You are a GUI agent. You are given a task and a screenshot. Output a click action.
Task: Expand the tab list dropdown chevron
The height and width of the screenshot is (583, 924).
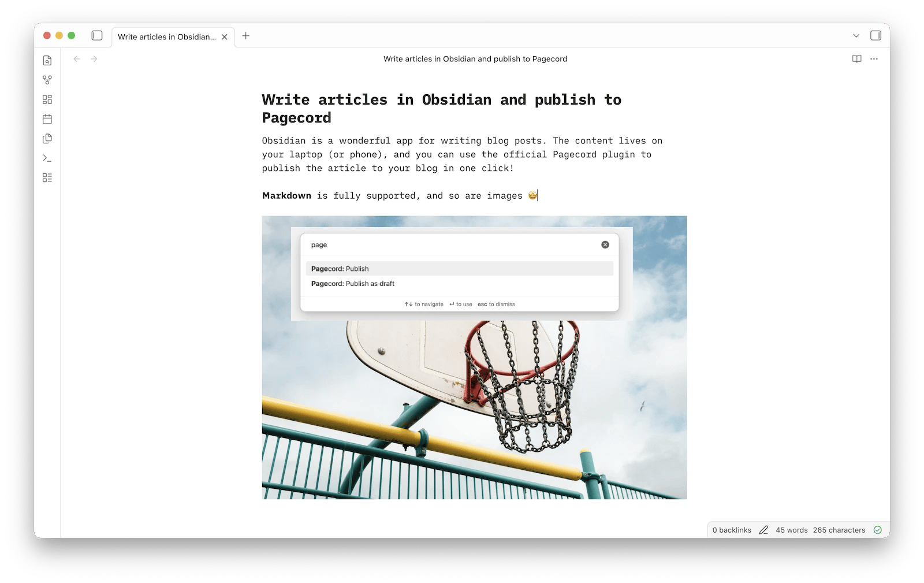tap(856, 36)
